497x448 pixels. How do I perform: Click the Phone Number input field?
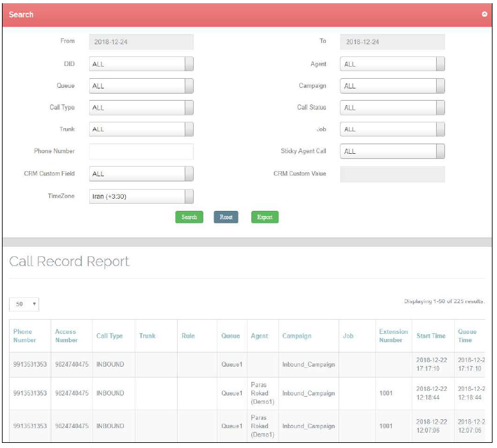point(141,152)
